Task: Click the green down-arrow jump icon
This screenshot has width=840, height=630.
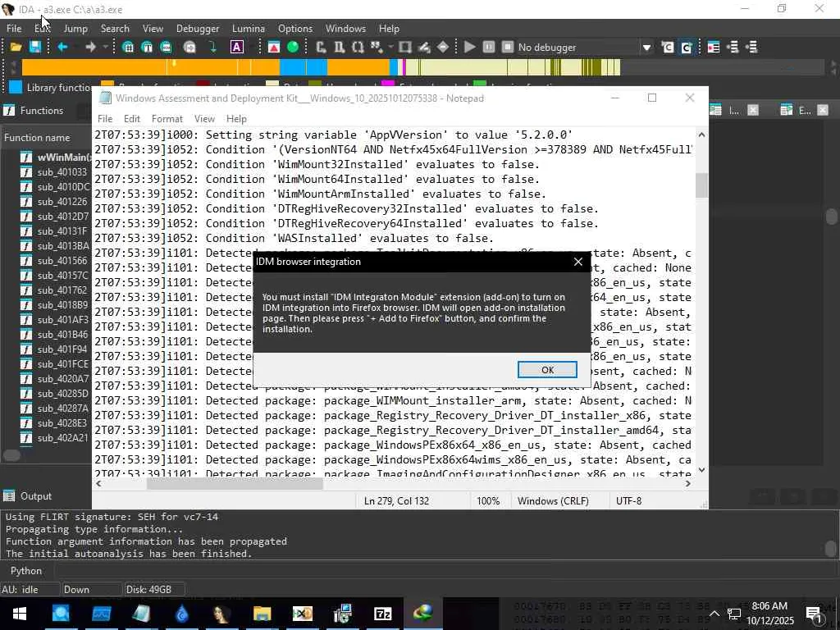Action: click(212, 47)
